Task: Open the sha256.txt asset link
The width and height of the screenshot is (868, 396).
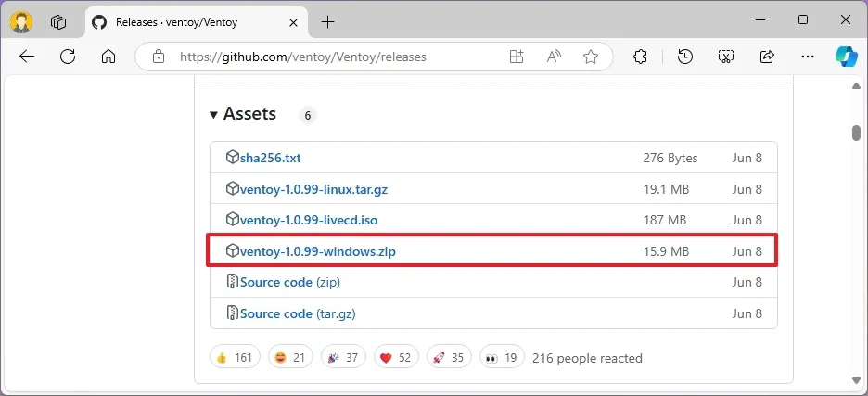Action: pos(270,158)
